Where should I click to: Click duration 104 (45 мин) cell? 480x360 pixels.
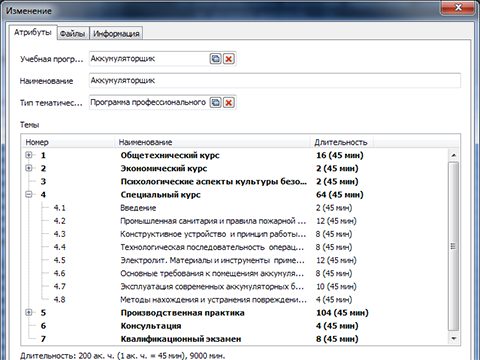click(x=342, y=313)
